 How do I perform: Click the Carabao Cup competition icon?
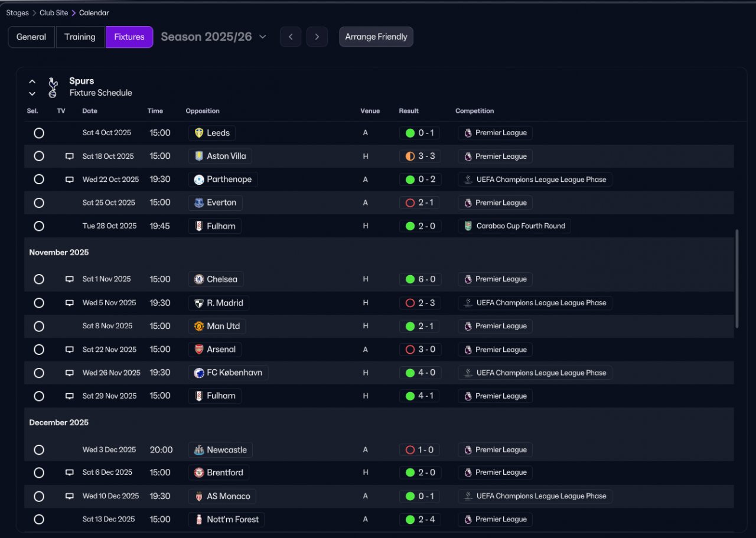click(468, 226)
